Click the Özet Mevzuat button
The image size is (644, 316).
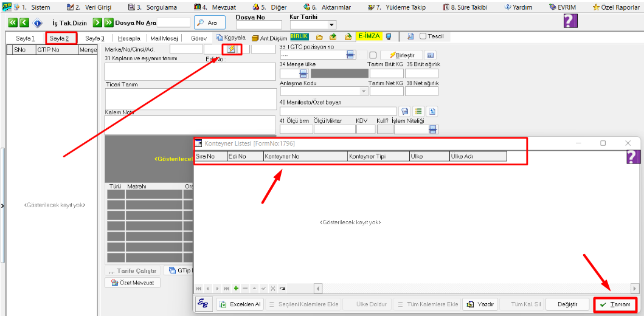[x=133, y=283]
